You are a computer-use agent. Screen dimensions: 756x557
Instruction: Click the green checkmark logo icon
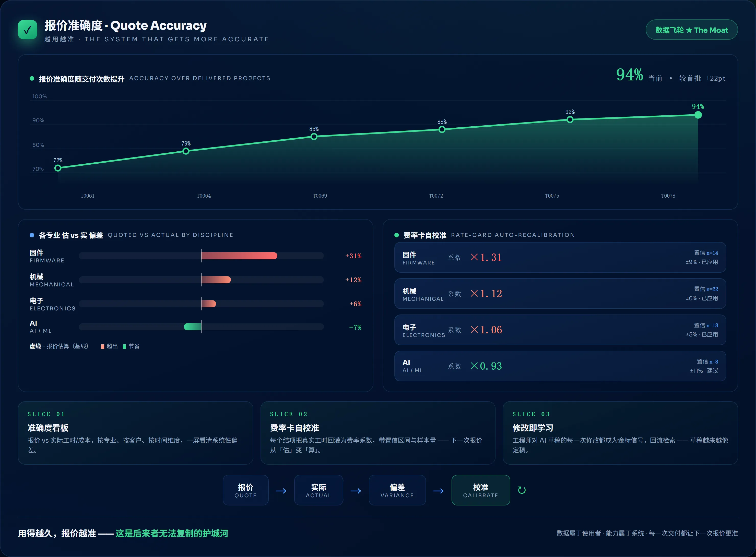click(x=28, y=30)
